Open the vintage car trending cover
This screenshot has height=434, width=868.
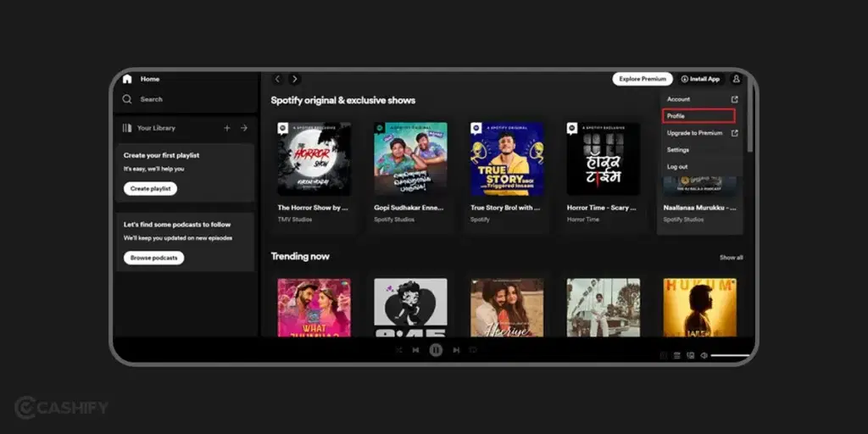604,308
